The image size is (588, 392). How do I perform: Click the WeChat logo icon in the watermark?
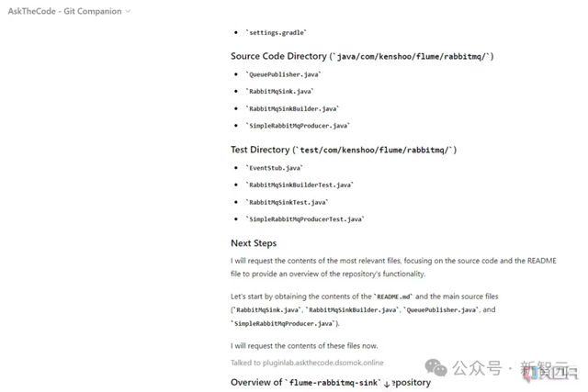point(436,368)
